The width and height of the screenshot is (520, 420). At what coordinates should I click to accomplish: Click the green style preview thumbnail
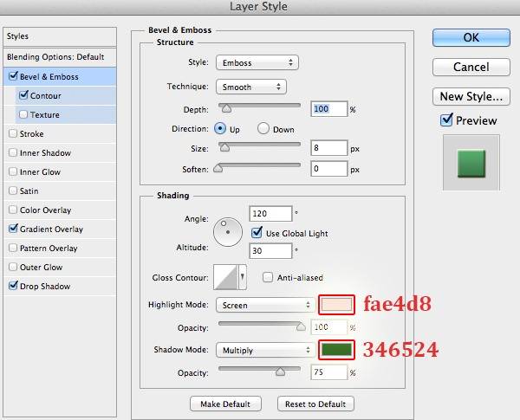point(471,164)
